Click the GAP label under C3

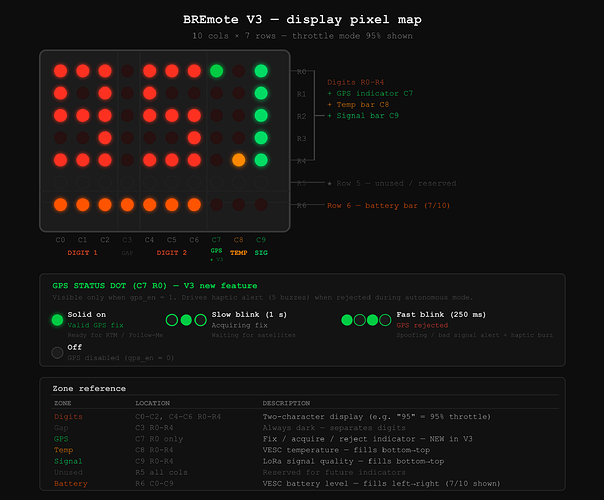click(x=127, y=253)
